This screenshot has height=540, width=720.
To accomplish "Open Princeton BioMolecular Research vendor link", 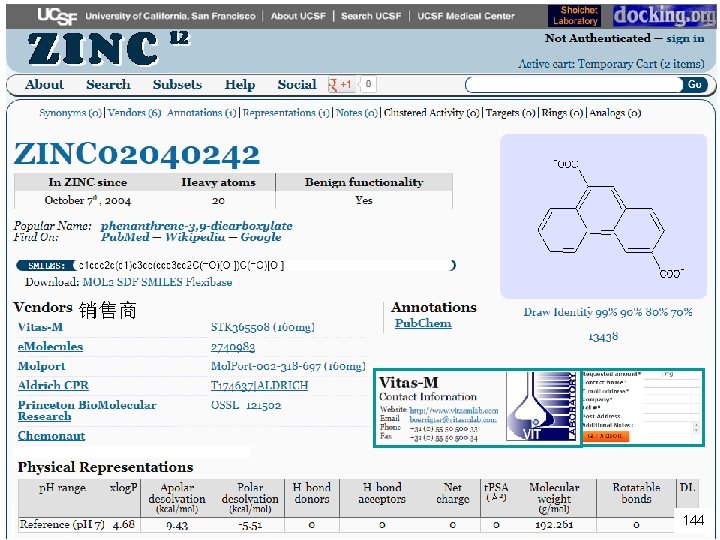I will (87, 411).
